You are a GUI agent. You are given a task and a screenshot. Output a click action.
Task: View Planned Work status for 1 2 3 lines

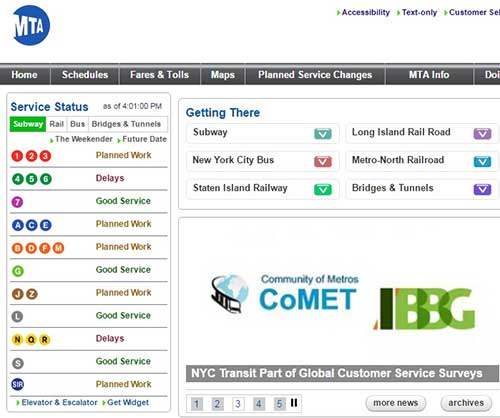[124, 155]
